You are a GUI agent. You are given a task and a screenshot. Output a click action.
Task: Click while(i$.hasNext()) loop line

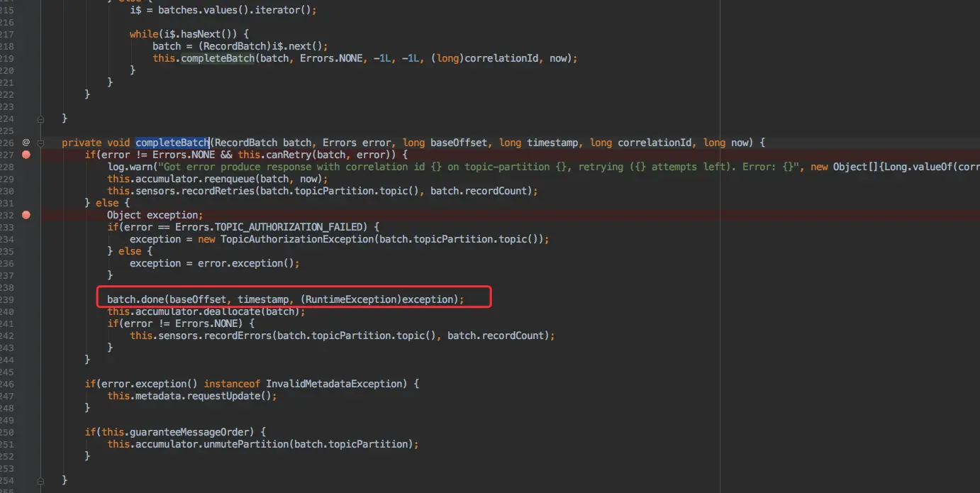(189, 34)
